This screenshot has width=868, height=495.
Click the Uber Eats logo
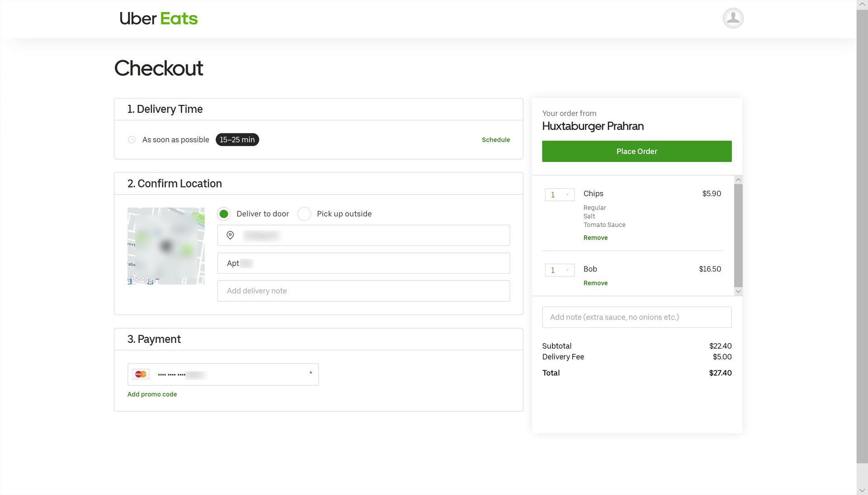[x=159, y=19]
